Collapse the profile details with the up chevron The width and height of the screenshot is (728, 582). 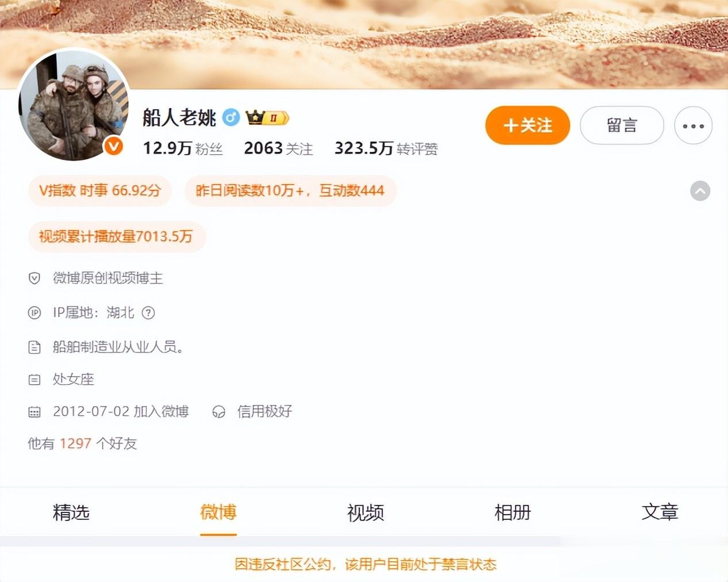pyautogui.click(x=700, y=191)
